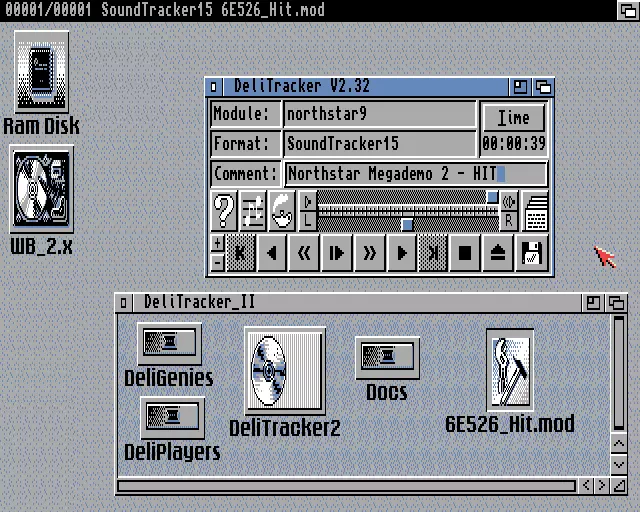This screenshot has height=512, width=640.
Task: Click in the Comment text field
Action: click(x=415, y=174)
